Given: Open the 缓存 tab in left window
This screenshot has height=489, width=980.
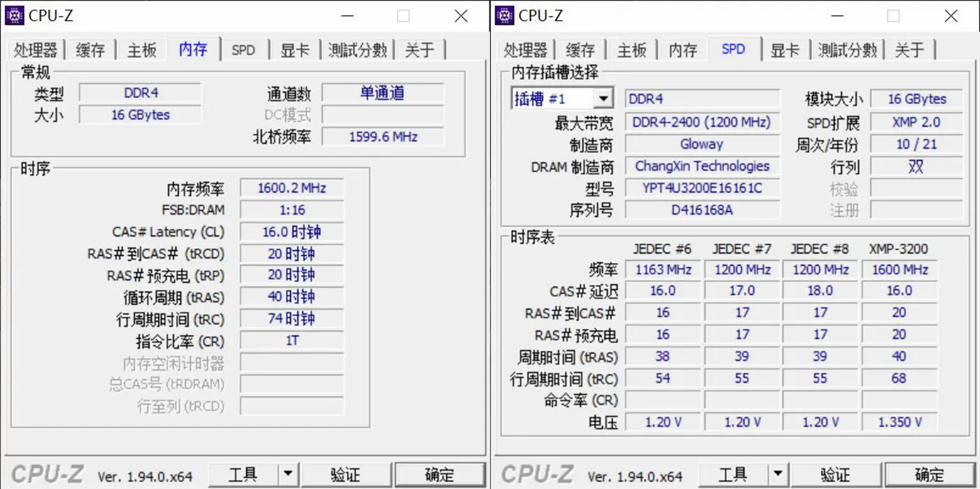Looking at the screenshot, I should pos(90,50).
